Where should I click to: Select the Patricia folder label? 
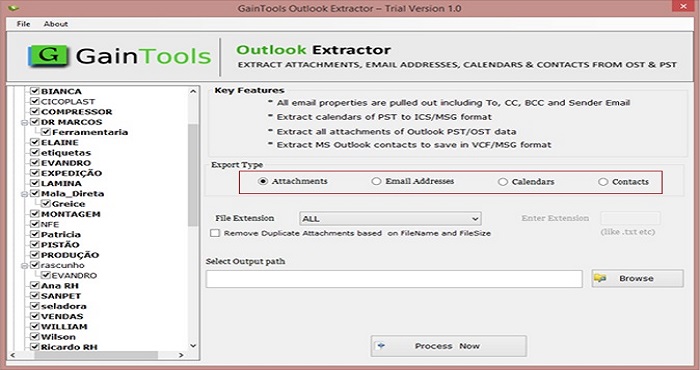61,235
